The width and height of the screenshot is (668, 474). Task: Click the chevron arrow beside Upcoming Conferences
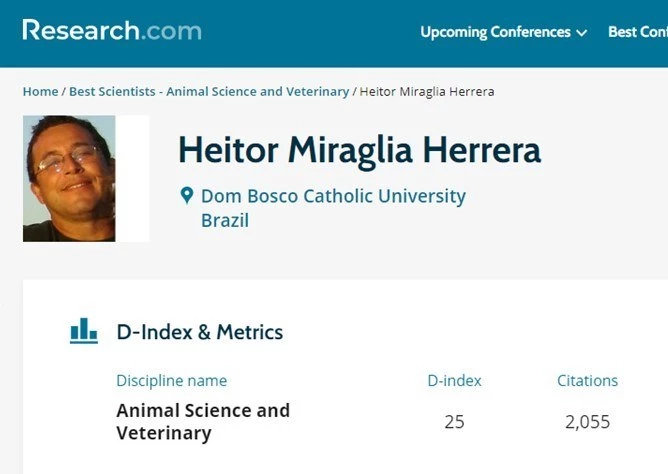pyautogui.click(x=581, y=33)
